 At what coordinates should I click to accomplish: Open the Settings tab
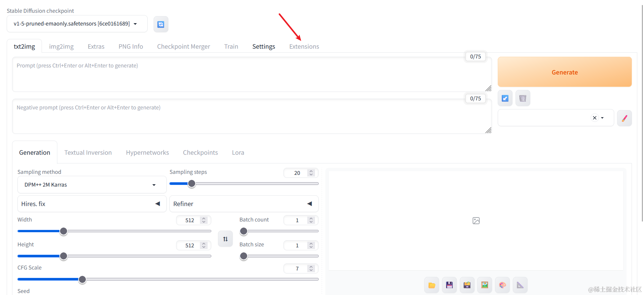pos(264,46)
